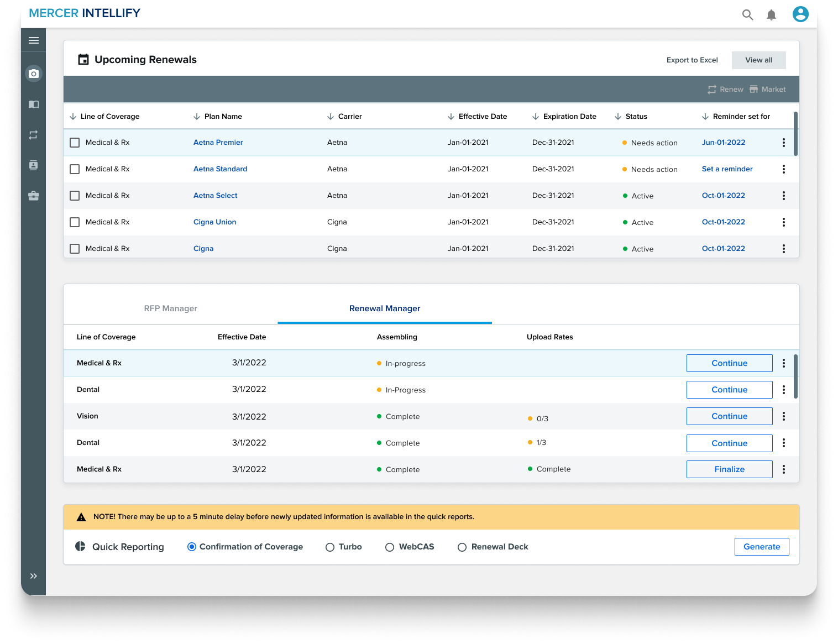838x644 pixels.
Task: Click Export to Excel
Action: coord(692,60)
